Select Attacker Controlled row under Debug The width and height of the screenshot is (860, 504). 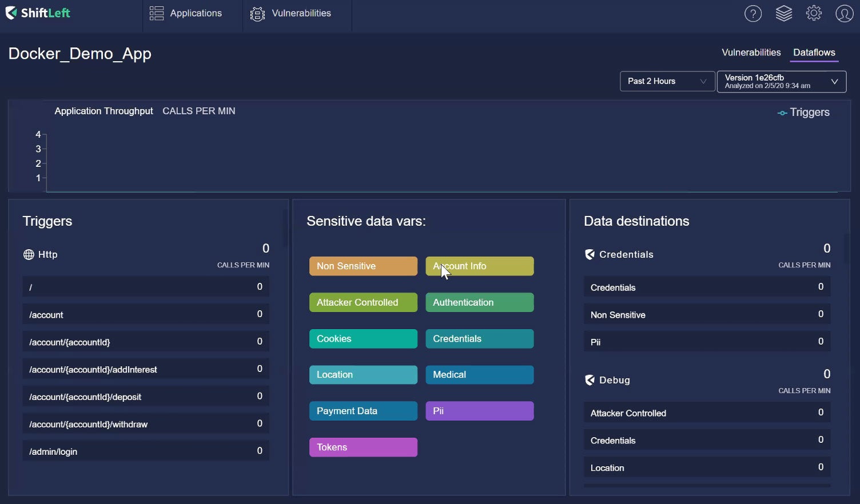tap(707, 413)
